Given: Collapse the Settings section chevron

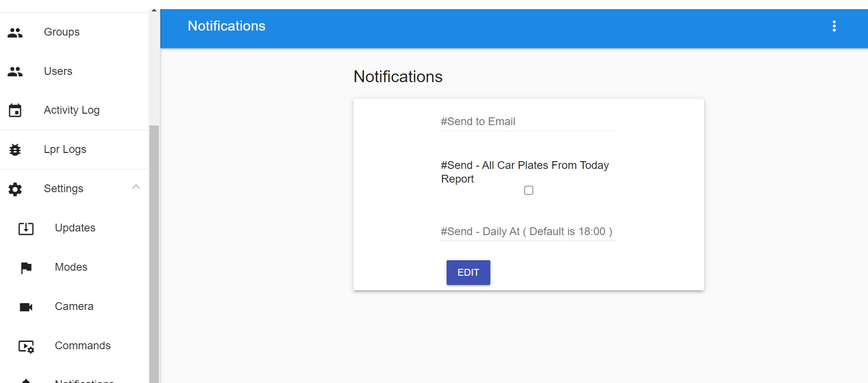Looking at the screenshot, I should click(136, 187).
